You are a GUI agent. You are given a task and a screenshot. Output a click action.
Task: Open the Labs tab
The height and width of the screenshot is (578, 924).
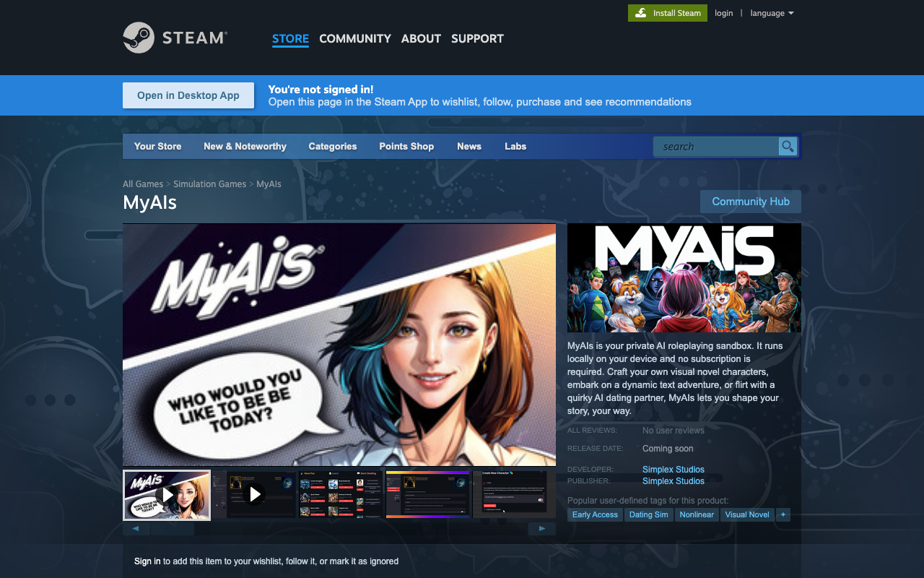pos(515,146)
